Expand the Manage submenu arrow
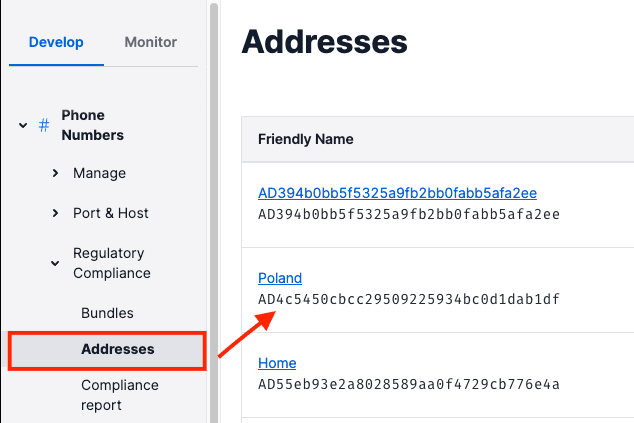 coord(56,174)
